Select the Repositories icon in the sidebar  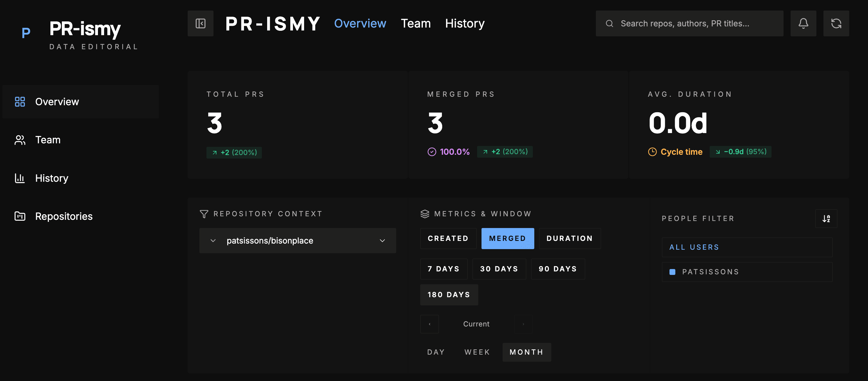(20, 216)
